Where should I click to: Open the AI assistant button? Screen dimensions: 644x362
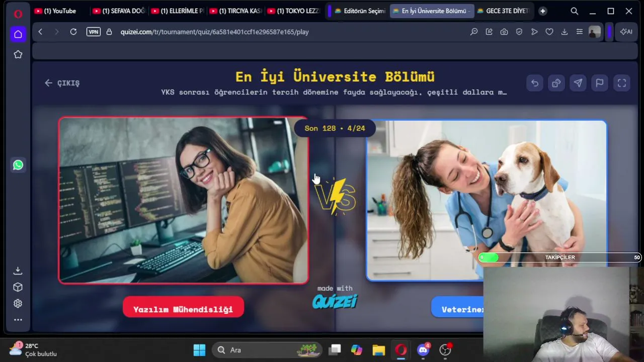tap(626, 32)
